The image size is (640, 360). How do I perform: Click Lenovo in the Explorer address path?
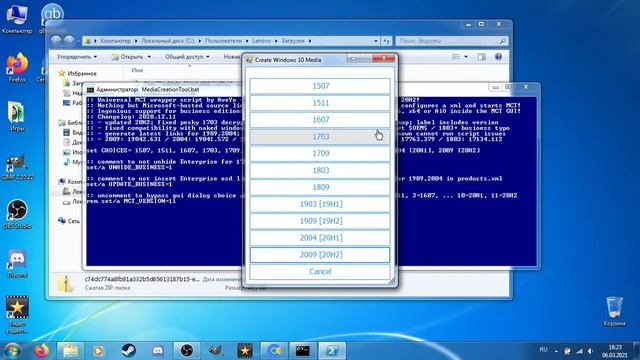point(261,41)
